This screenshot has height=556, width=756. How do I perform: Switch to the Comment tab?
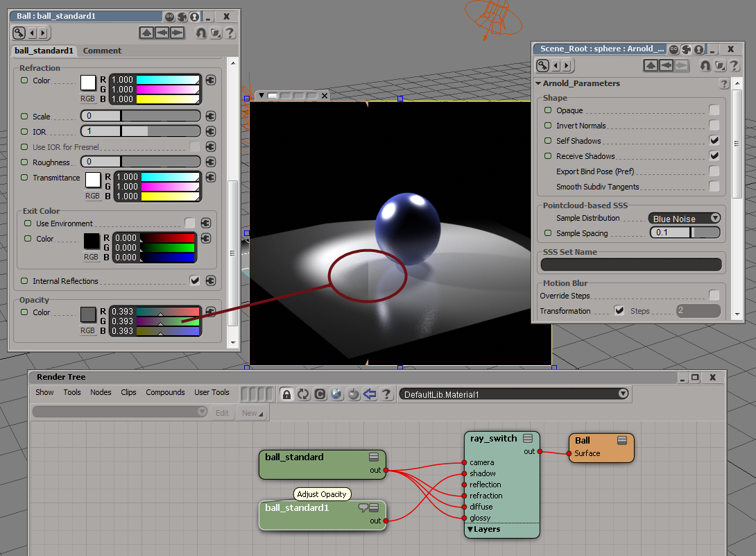pos(102,51)
